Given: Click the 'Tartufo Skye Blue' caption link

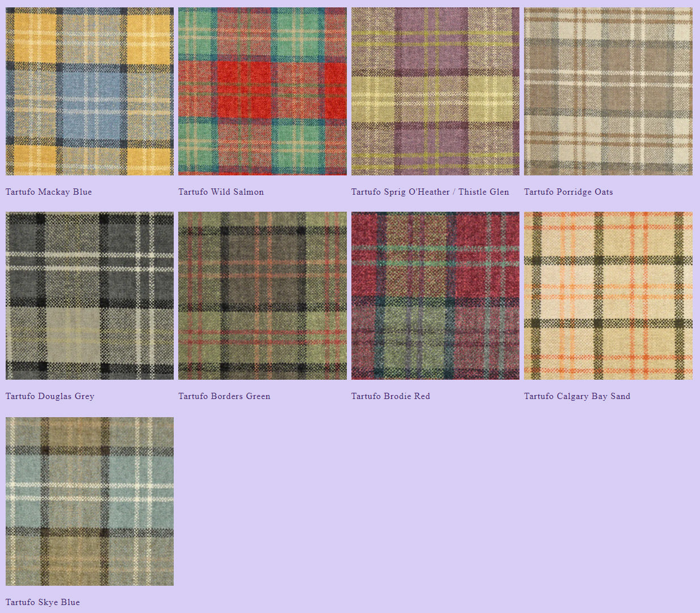Looking at the screenshot, I should [43, 602].
